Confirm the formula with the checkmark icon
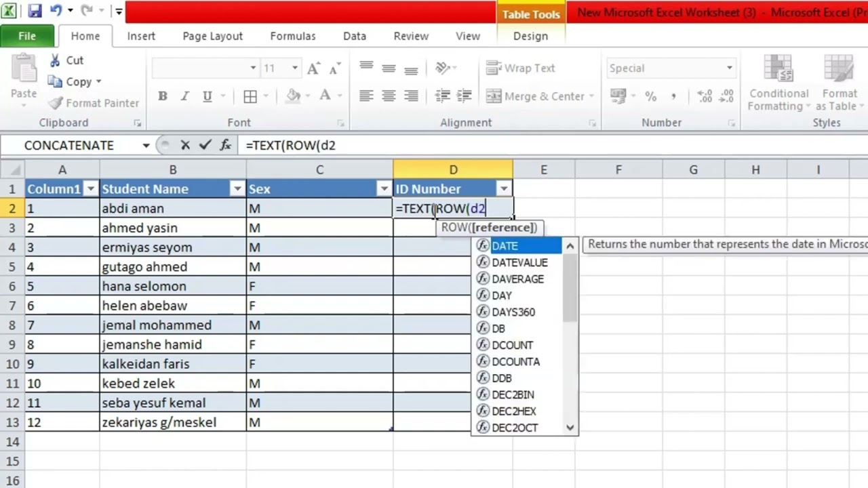Image resolution: width=868 pixels, height=488 pixels. pyautogui.click(x=205, y=145)
